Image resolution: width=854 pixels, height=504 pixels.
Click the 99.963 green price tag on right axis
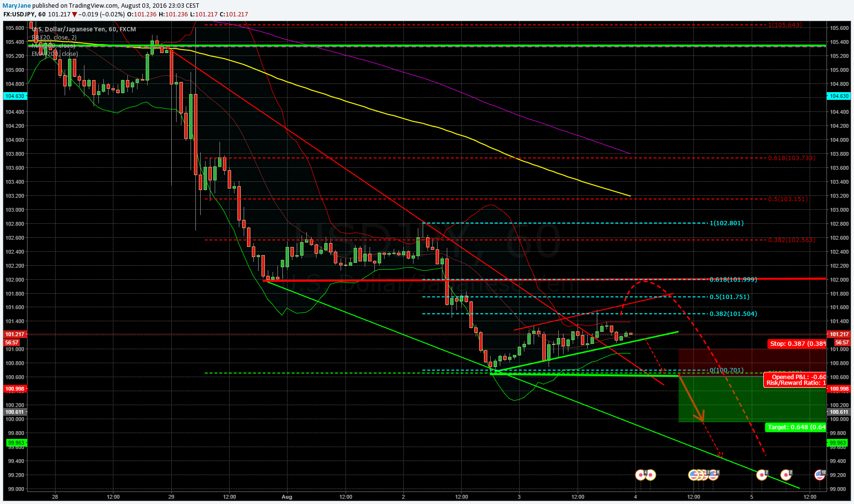(837, 443)
